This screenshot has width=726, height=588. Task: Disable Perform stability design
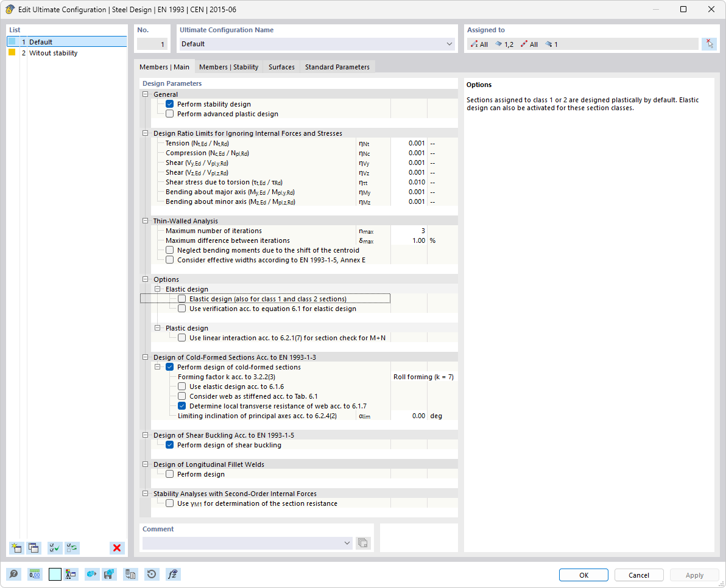tap(169, 103)
